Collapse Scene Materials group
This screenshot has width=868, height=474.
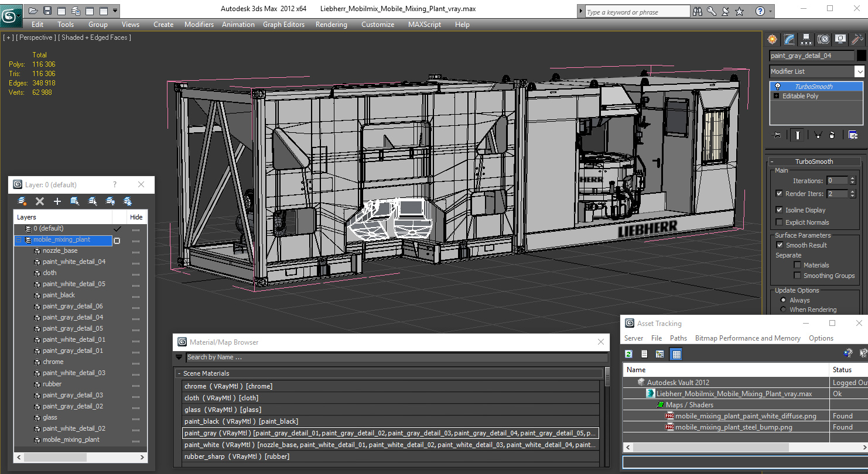coord(179,373)
